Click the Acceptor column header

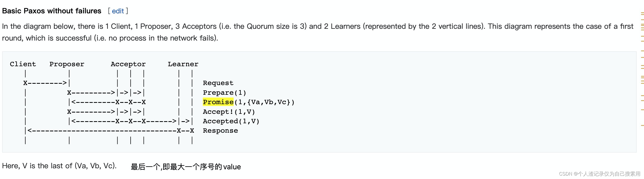click(128, 64)
